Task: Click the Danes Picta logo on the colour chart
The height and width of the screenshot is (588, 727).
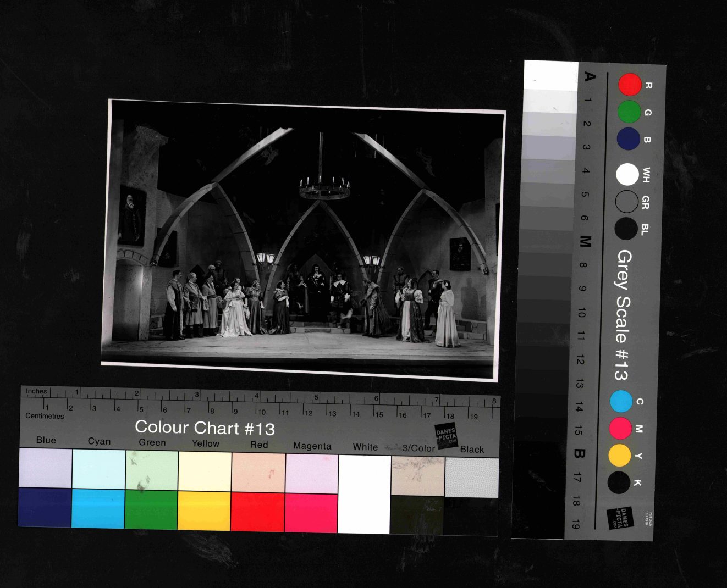Action: pos(446,436)
